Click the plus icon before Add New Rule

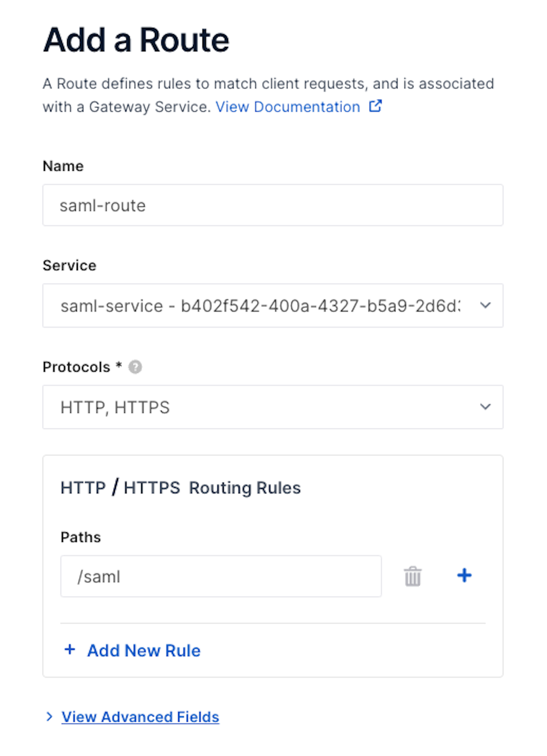[70, 650]
